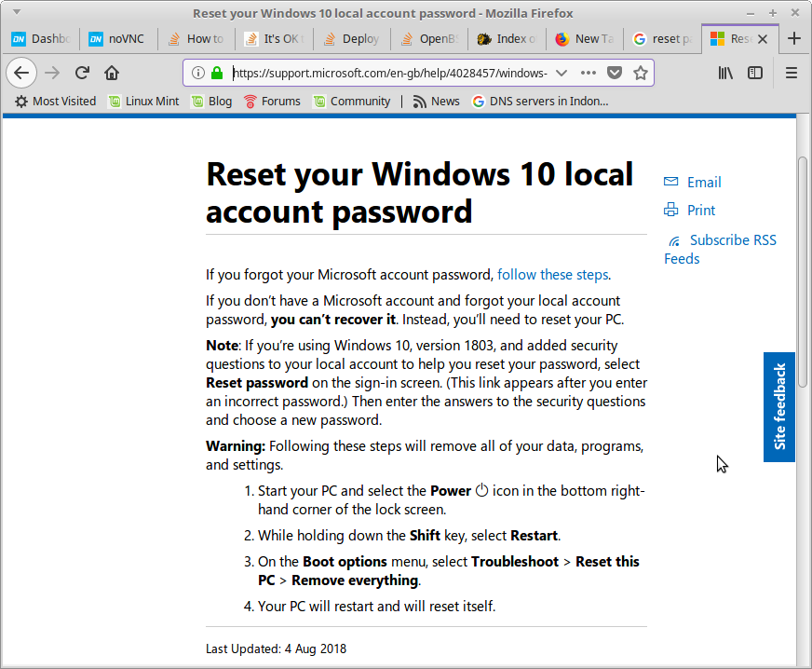Bookmark this page with the star
The width and height of the screenshot is (812, 669).
641,73
